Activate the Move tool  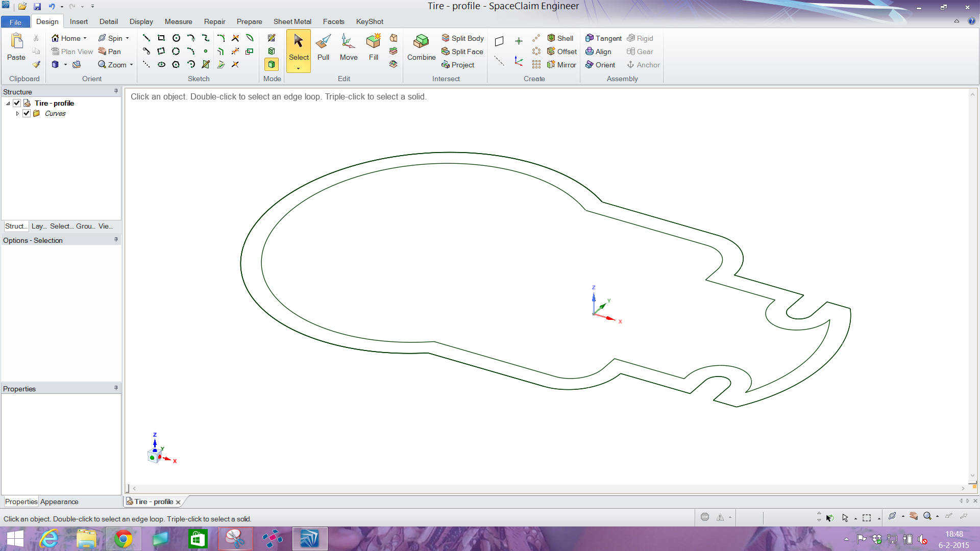[349, 48]
